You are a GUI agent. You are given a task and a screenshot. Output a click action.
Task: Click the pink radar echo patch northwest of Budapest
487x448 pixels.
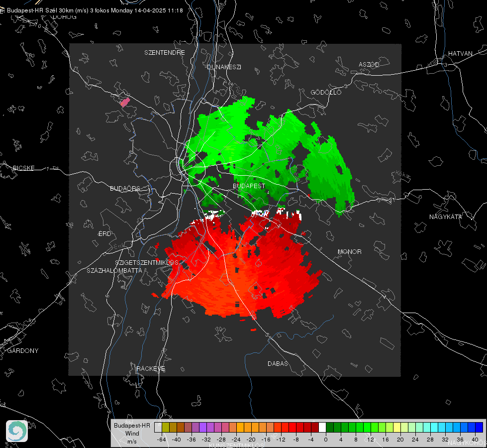pyautogui.click(x=125, y=102)
